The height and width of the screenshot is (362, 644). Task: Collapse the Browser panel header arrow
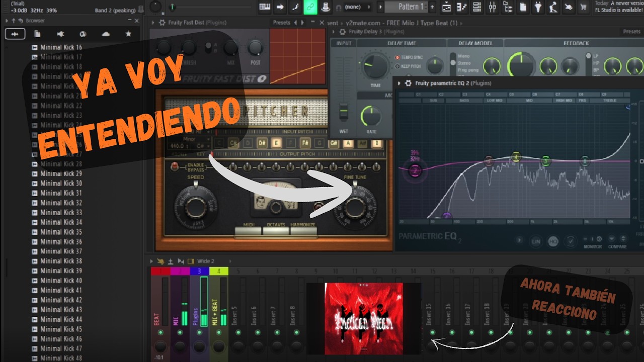(7, 21)
